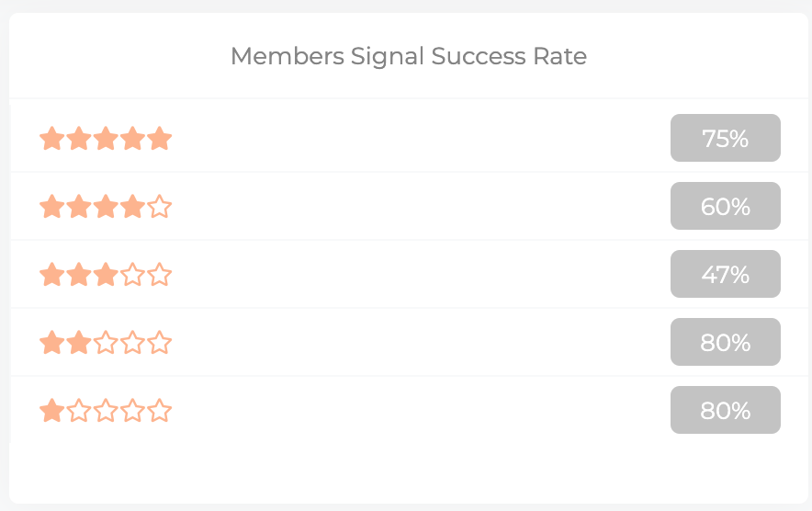Click the 80% badge in the two-star row
Screen dimensions: 812x511
click(725, 342)
